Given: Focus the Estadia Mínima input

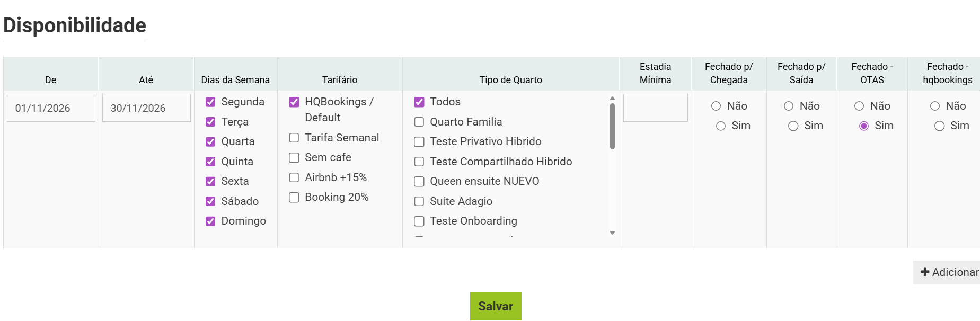Looking at the screenshot, I should coord(655,108).
